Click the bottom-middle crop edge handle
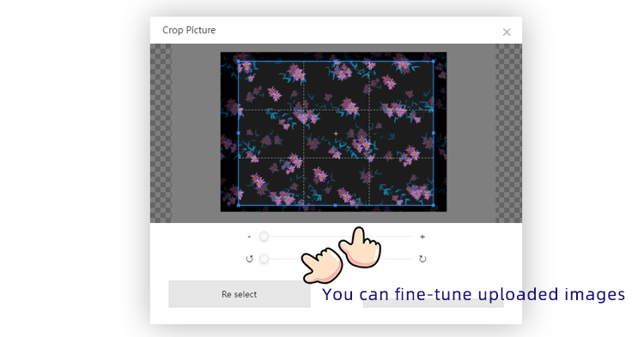This screenshot has height=337, width=644. (x=336, y=205)
